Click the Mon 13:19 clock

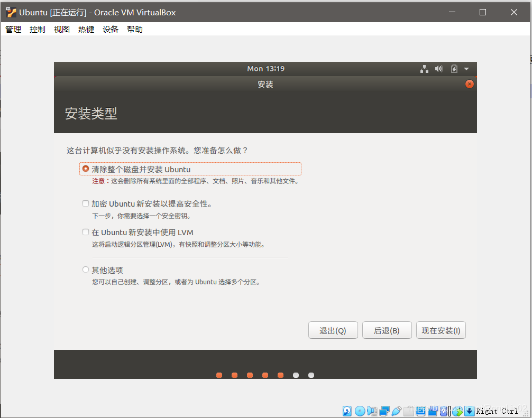[265, 69]
